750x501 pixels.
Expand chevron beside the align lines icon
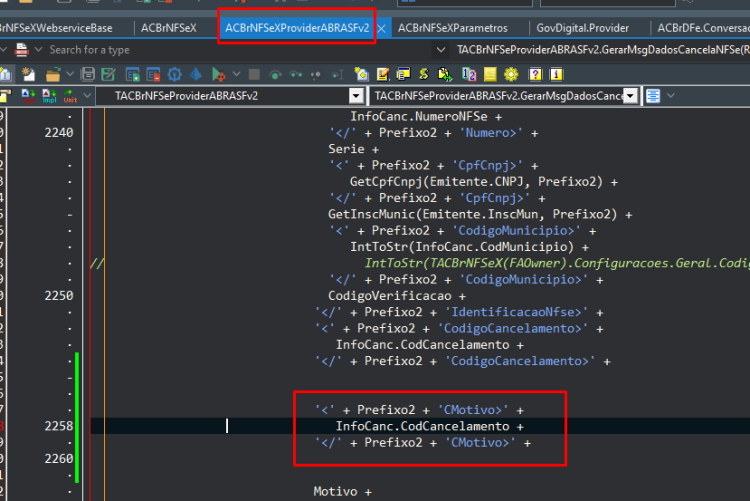[x=671, y=96]
